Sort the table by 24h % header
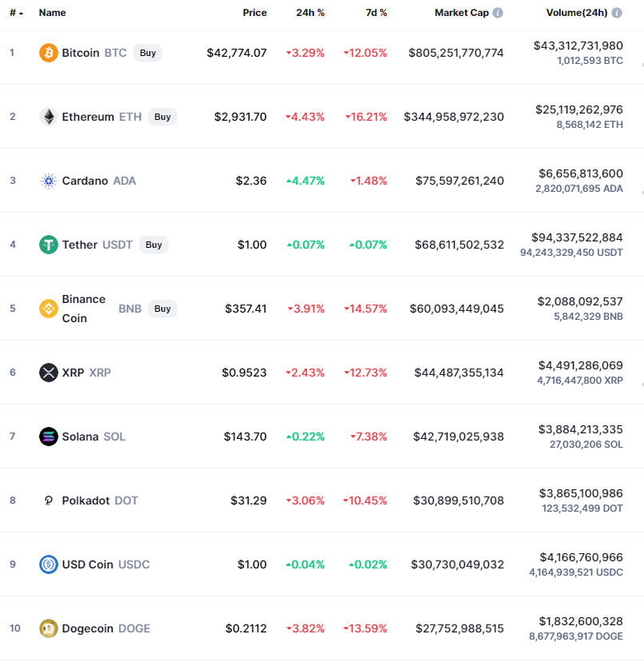This screenshot has width=644, height=670. coord(310,13)
